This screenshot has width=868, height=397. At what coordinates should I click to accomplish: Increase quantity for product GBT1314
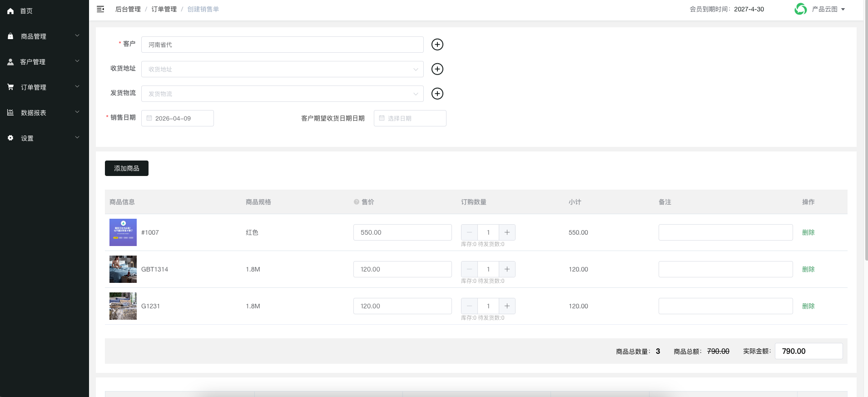[507, 269]
